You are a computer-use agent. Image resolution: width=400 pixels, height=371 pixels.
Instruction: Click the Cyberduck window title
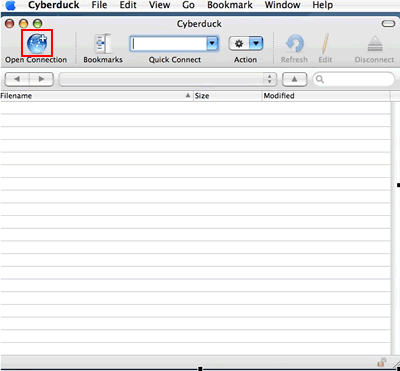(199, 24)
